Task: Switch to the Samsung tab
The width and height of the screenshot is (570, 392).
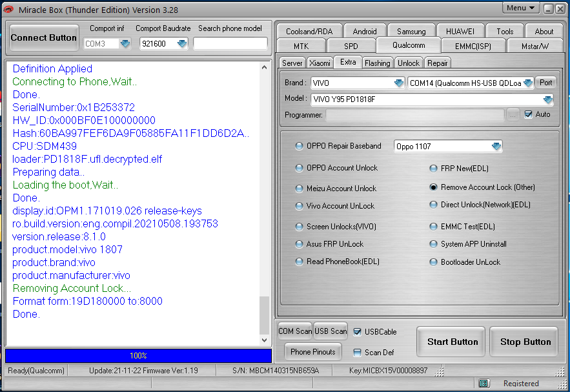Action: click(x=411, y=31)
